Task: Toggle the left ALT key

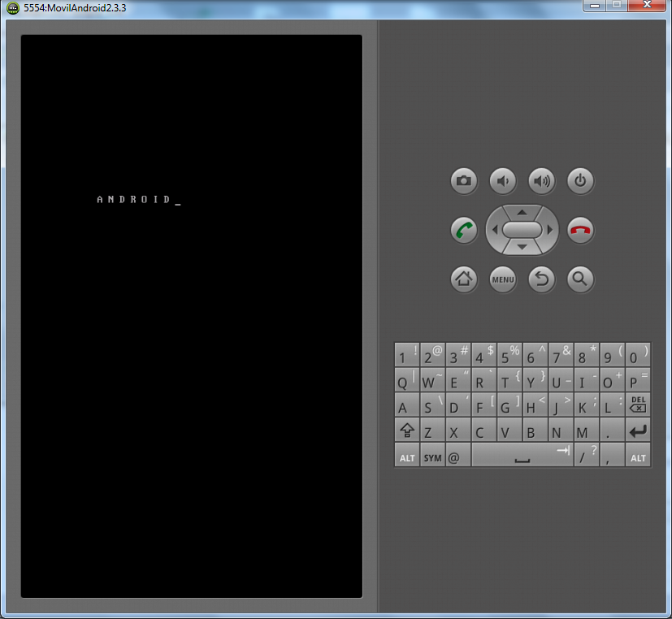Action: point(406,456)
